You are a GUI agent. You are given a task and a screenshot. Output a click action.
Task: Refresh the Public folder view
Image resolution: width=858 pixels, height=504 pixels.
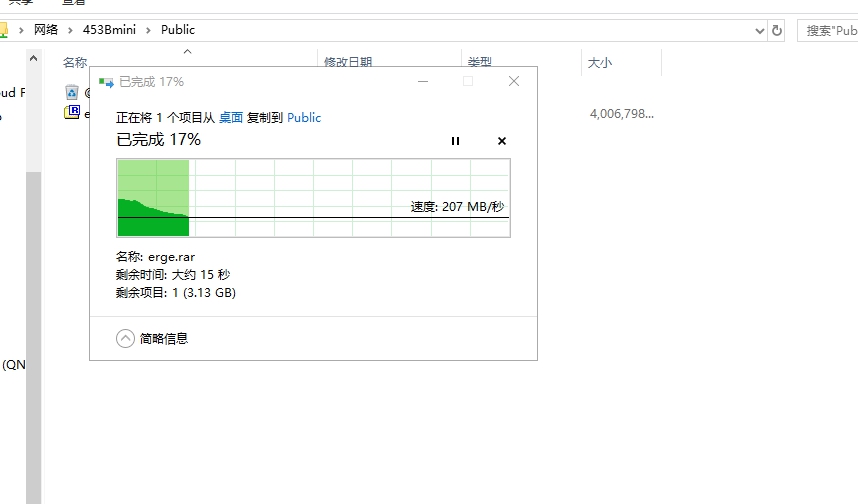[x=777, y=31]
